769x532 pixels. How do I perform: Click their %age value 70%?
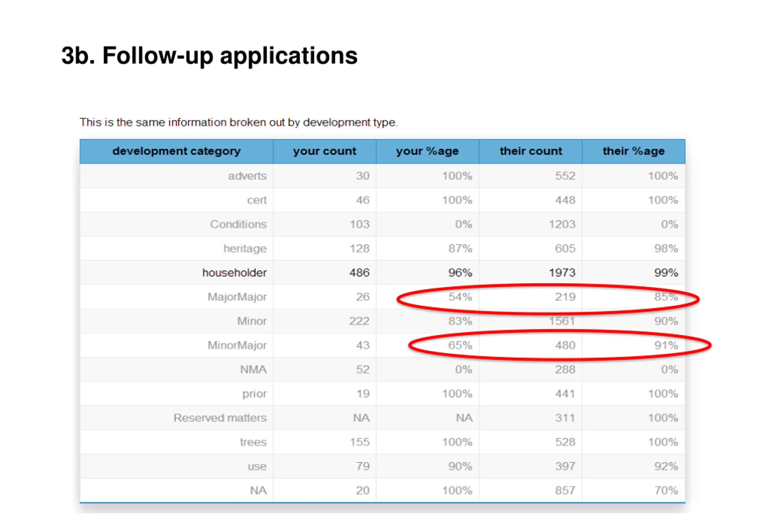tap(666, 490)
